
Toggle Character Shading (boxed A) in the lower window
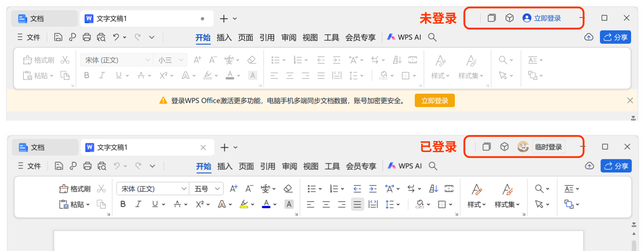pyautogui.click(x=289, y=204)
